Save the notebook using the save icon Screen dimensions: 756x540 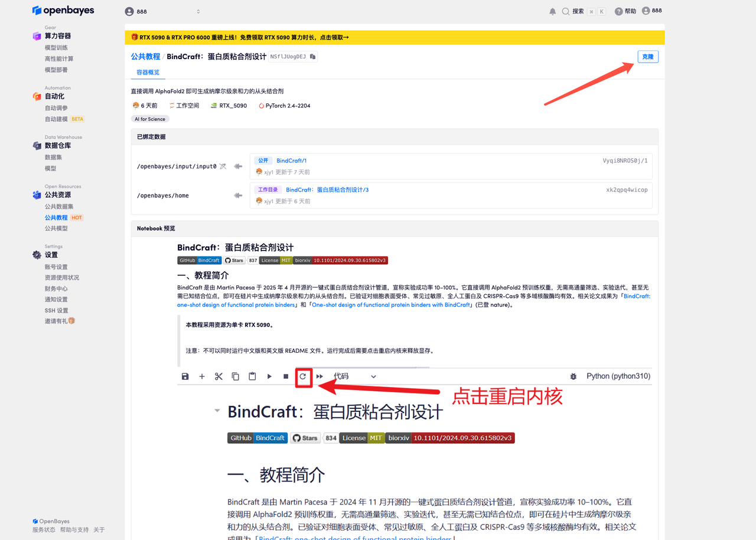[x=185, y=376]
